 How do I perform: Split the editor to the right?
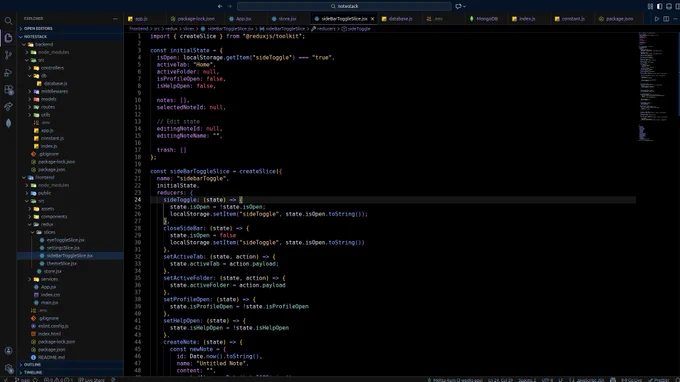[666, 19]
